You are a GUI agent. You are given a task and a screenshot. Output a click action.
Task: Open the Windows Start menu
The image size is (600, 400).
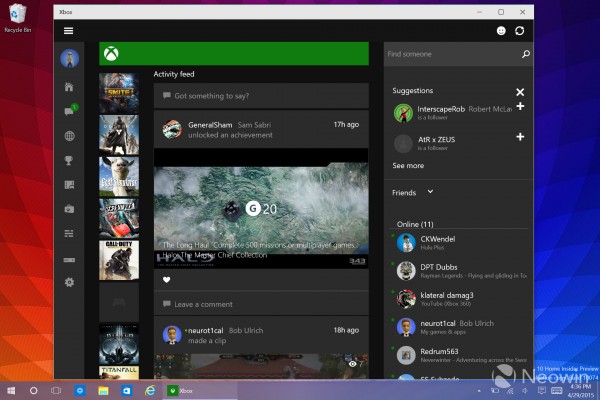coord(12,389)
